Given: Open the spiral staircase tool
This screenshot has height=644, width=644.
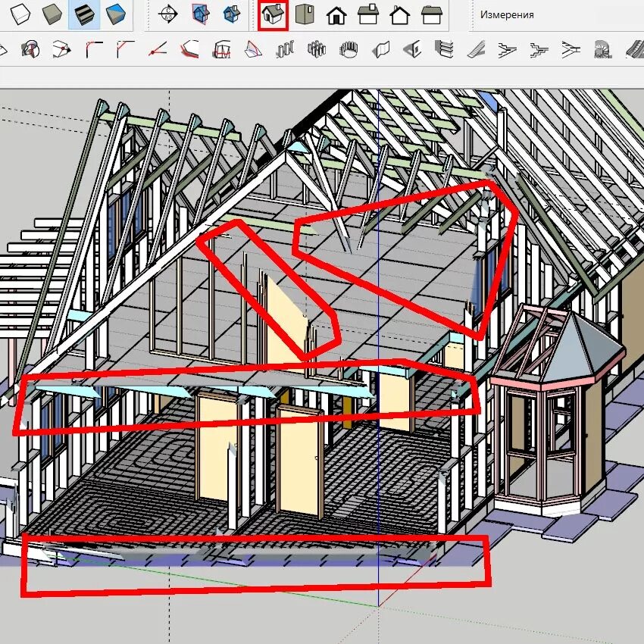Looking at the screenshot, I should 603,50.
